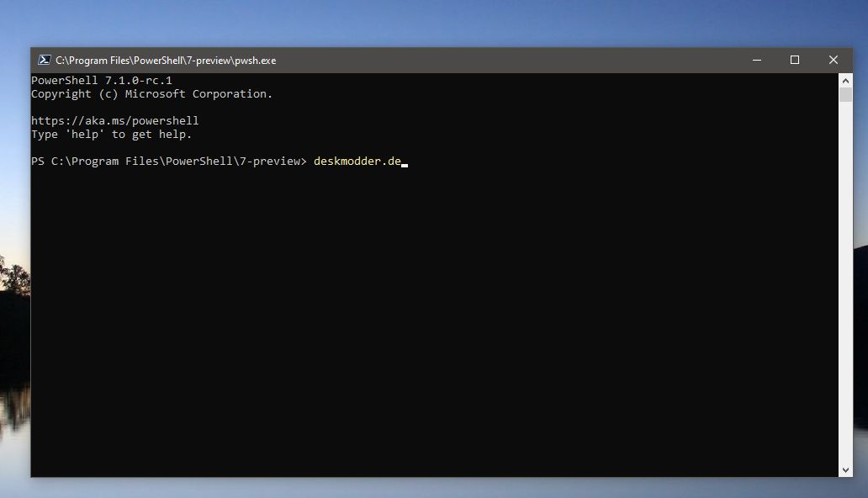Screen dimensions: 868x498
Task: Close the pwsh.exe window
Action: (834, 60)
